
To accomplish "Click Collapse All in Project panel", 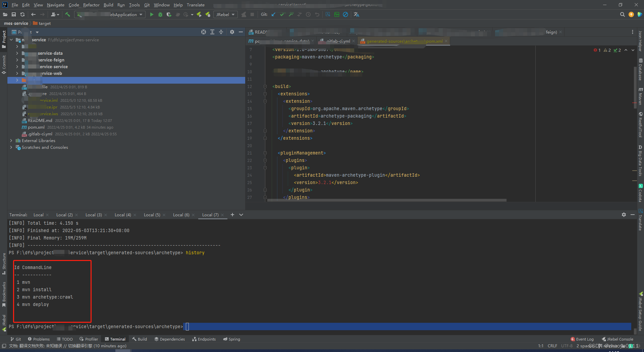I will (x=221, y=32).
